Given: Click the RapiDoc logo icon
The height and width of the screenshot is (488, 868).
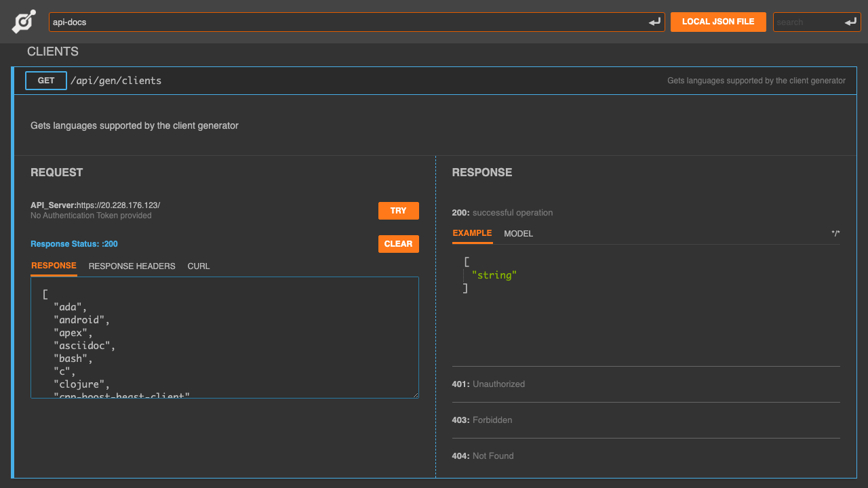Looking at the screenshot, I should pos(23,22).
